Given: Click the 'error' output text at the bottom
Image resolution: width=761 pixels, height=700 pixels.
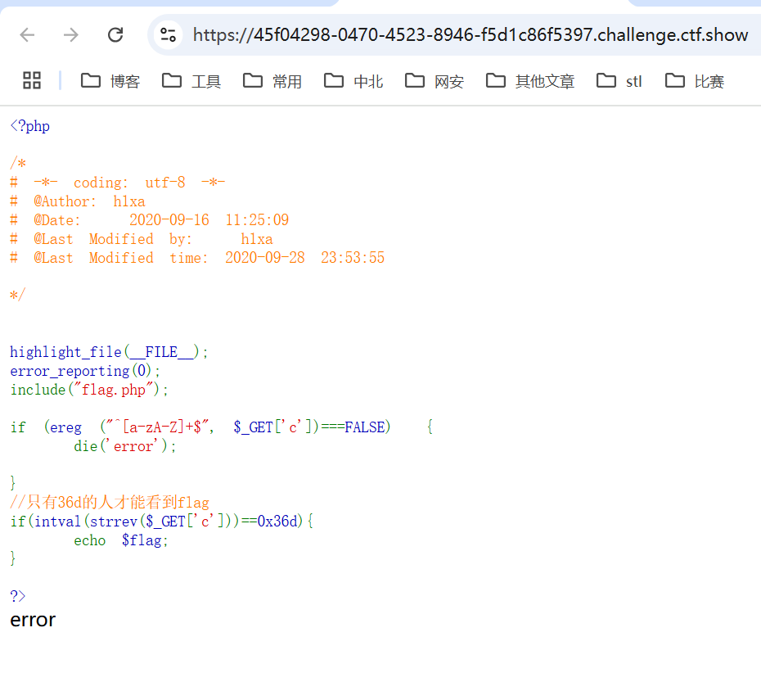Looking at the screenshot, I should [x=33, y=620].
